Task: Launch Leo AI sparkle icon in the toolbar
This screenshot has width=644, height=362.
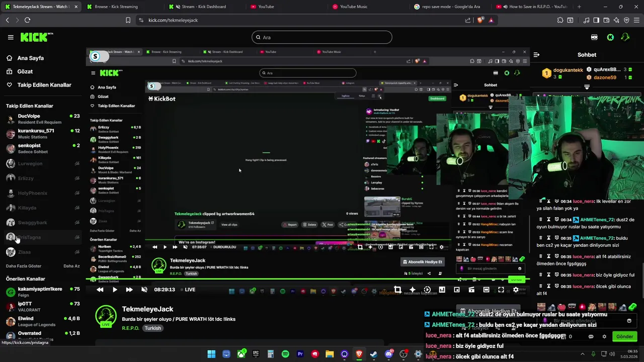Action: coord(616,20)
